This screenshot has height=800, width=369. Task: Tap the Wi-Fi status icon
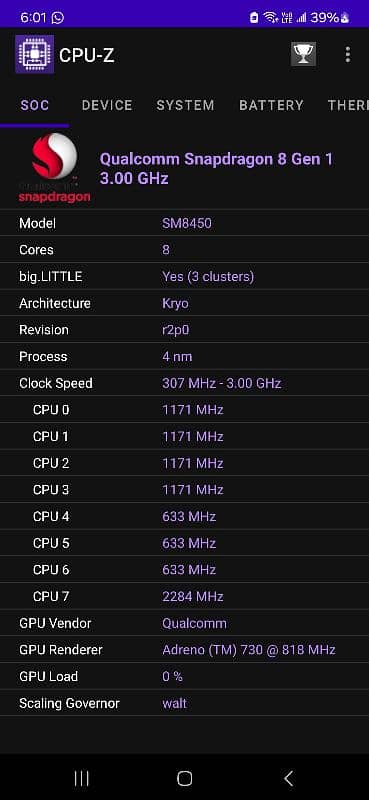pos(270,18)
